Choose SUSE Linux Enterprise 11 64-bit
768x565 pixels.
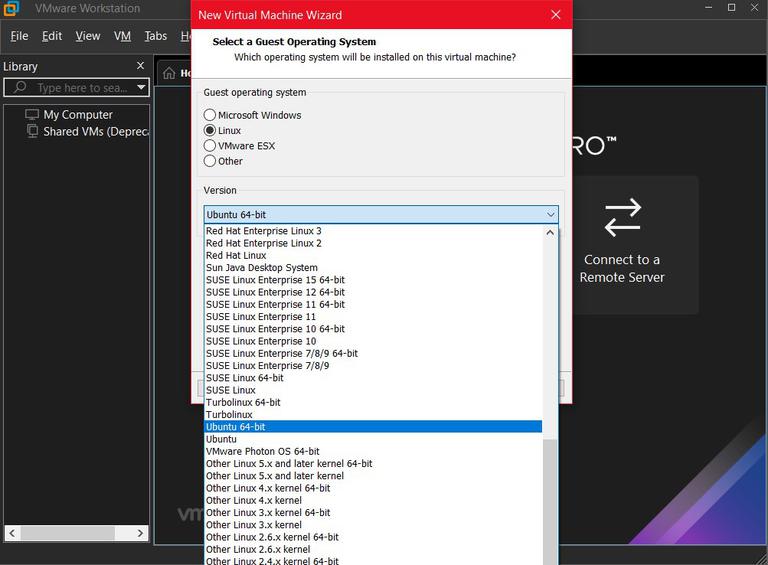(x=373, y=304)
